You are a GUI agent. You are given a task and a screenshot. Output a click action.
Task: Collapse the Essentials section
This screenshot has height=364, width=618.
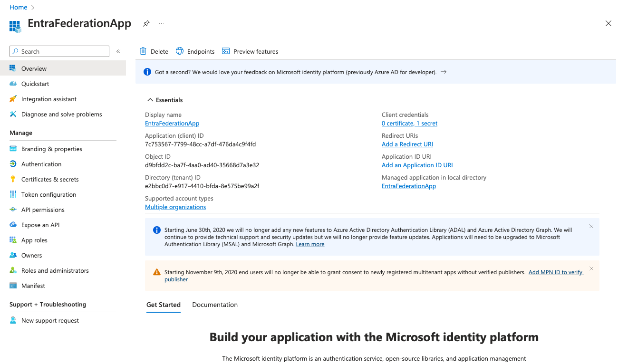tap(150, 100)
